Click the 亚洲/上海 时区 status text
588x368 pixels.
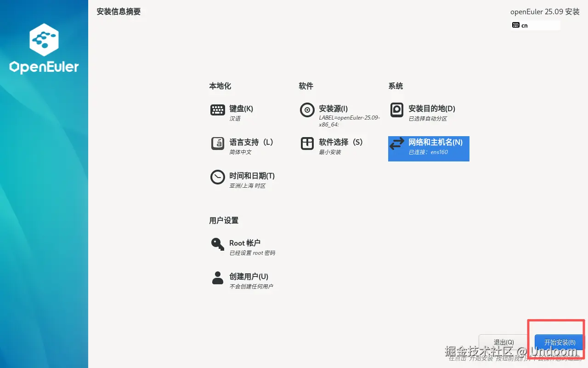pos(248,186)
